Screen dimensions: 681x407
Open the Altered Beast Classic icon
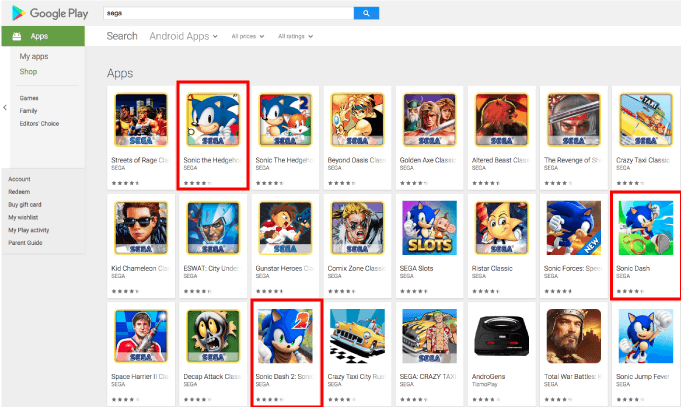click(x=502, y=120)
